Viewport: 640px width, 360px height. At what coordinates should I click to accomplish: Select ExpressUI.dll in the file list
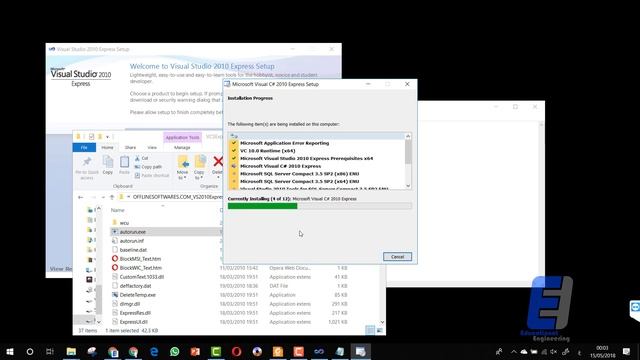[x=133, y=322]
